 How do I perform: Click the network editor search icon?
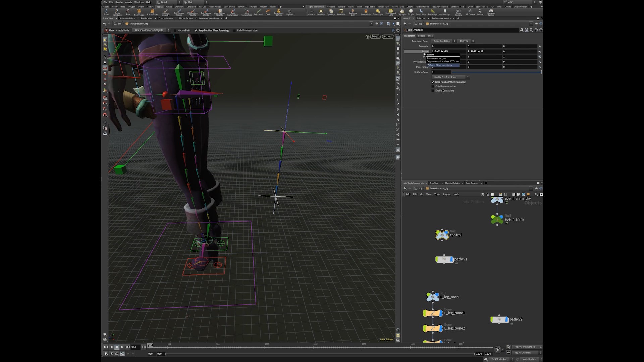[x=536, y=194]
